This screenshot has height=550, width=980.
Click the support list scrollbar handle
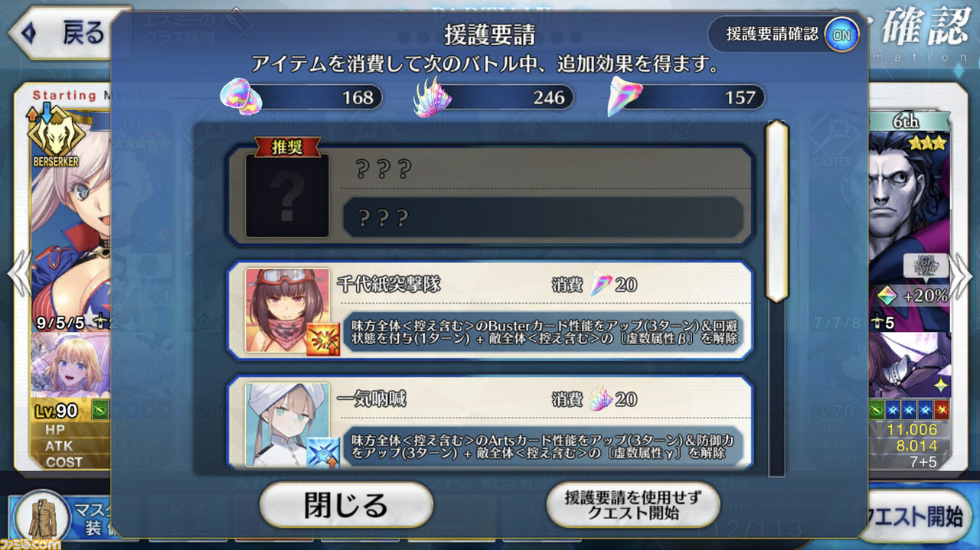point(777,210)
